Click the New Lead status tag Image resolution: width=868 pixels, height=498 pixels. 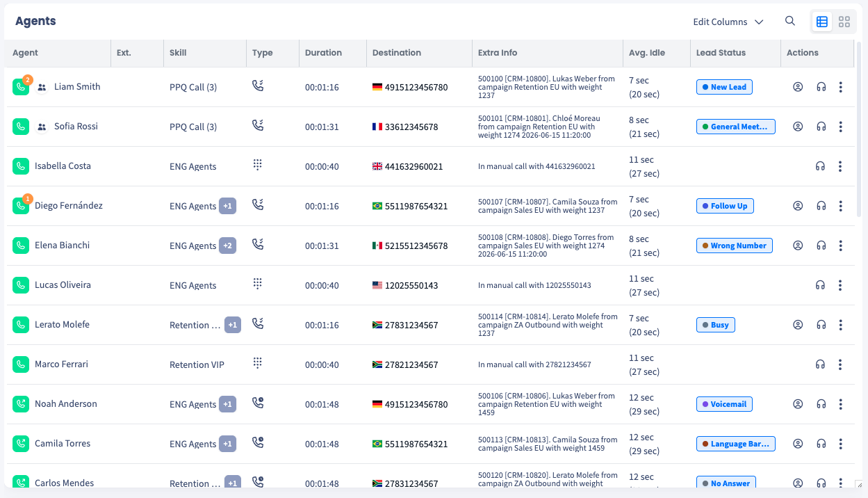(x=724, y=87)
